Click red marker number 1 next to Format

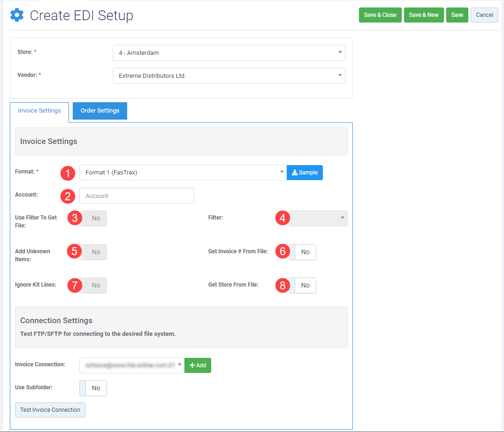(x=68, y=173)
